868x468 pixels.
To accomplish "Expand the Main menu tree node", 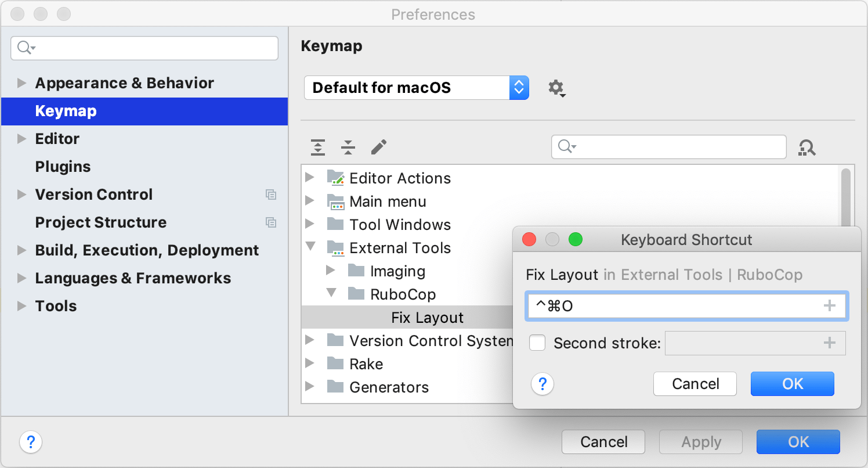I will click(310, 201).
